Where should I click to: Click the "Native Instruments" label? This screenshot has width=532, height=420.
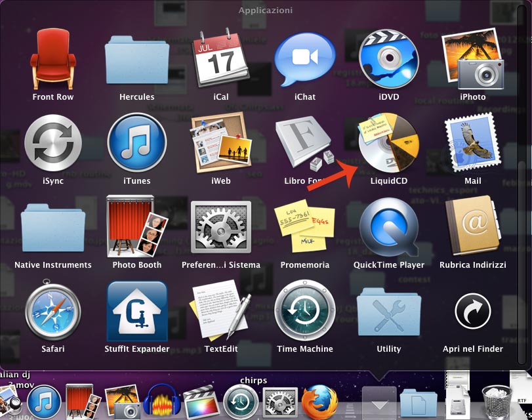click(x=53, y=265)
